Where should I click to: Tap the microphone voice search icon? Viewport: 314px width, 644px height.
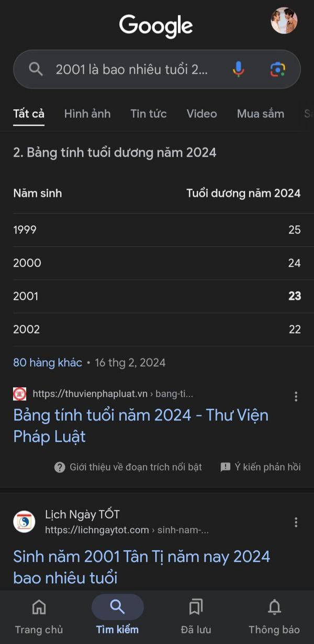tap(238, 69)
